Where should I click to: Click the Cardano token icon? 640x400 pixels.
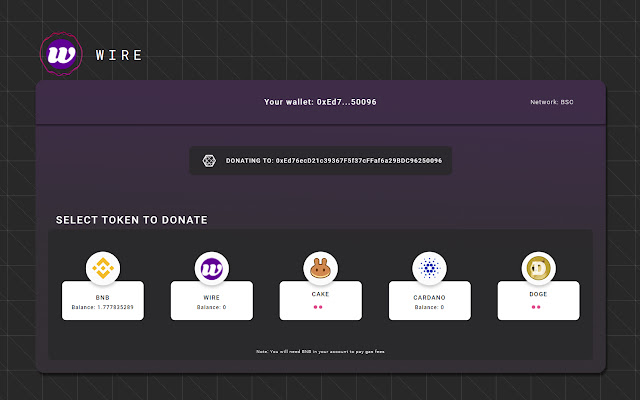(x=429, y=268)
